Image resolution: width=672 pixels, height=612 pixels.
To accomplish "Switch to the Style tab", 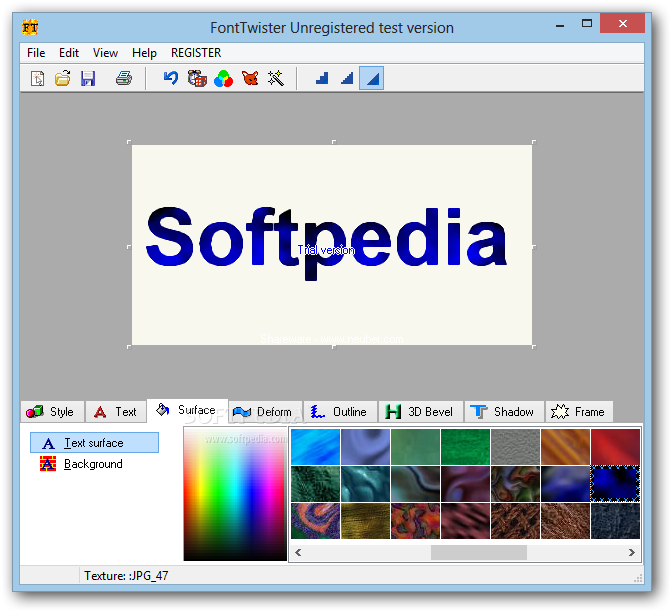I will [52, 412].
